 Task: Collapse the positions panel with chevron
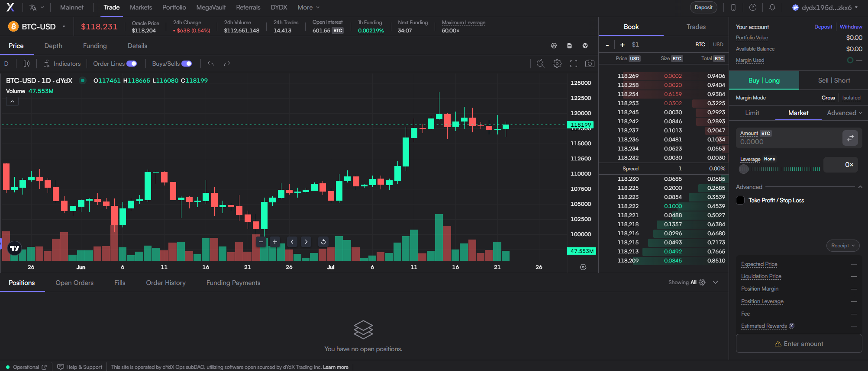point(716,282)
